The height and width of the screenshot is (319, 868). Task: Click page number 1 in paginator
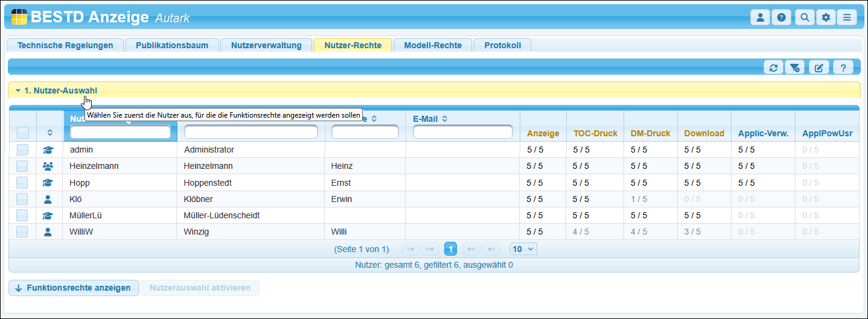[x=451, y=248]
